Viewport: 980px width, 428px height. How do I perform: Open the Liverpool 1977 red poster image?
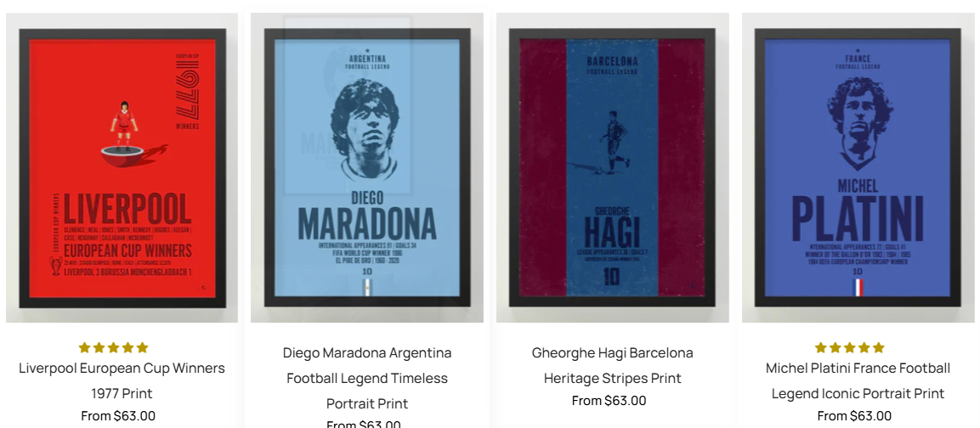tap(122, 167)
